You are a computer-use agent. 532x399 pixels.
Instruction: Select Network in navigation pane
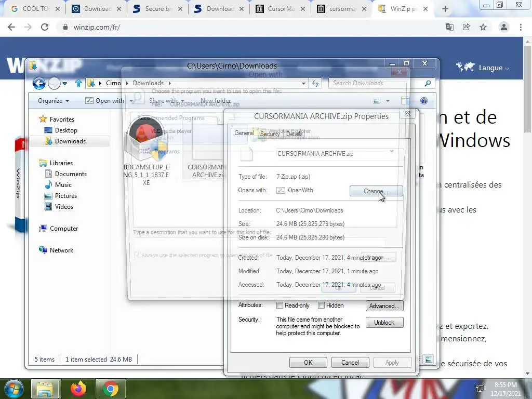[61, 250]
